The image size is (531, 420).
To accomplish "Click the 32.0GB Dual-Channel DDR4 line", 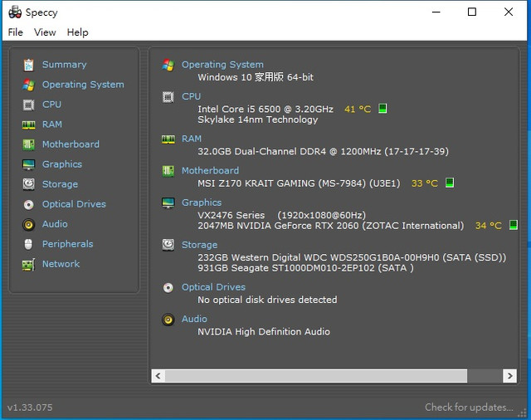I will (323, 151).
